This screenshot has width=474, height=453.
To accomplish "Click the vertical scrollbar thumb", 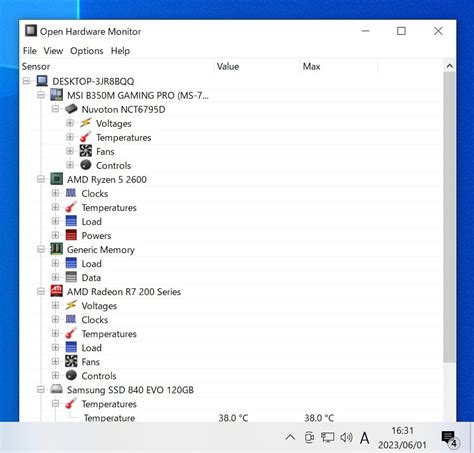I will (x=449, y=217).
